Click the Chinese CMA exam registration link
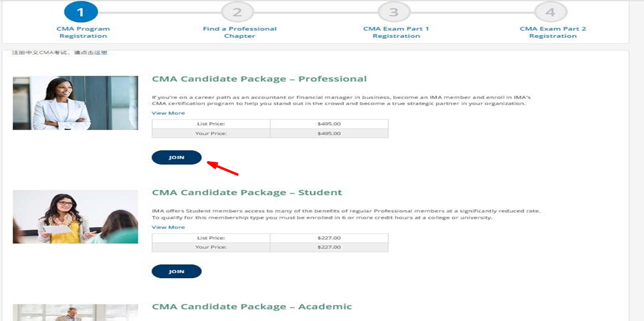This screenshot has height=321, width=644. (60, 53)
